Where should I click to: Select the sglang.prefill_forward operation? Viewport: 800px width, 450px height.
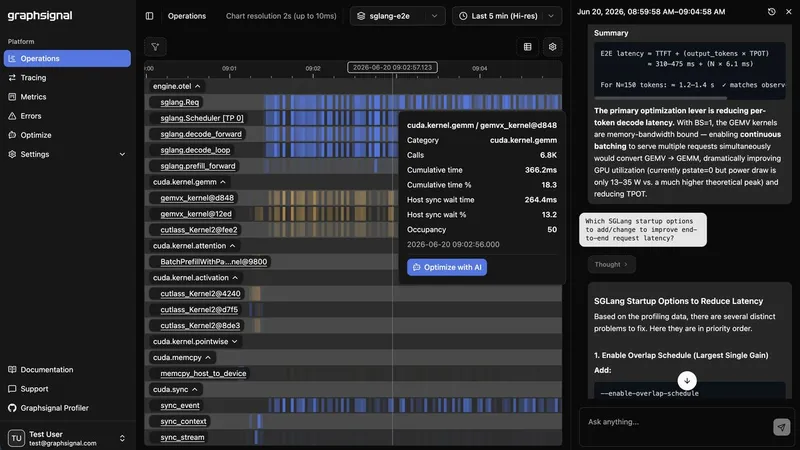(x=198, y=166)
